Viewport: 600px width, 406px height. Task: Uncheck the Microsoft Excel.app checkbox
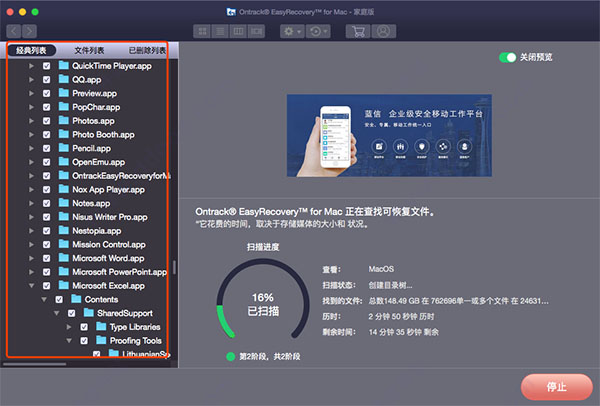click(x=46, y=286)
